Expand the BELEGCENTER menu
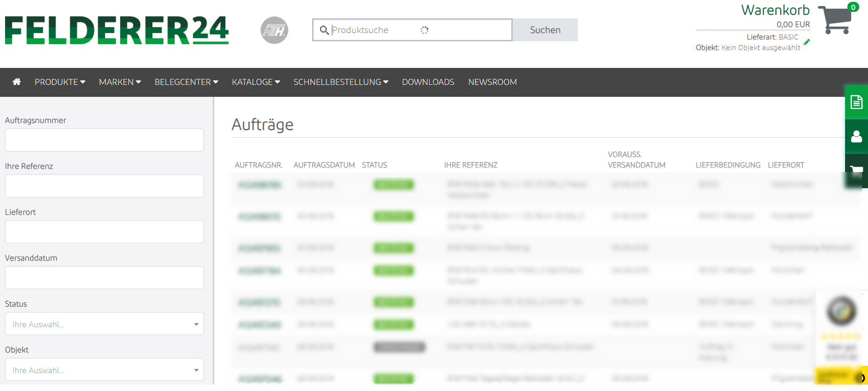Viewport: 868px width, 391px height. [x=186, y=82]
